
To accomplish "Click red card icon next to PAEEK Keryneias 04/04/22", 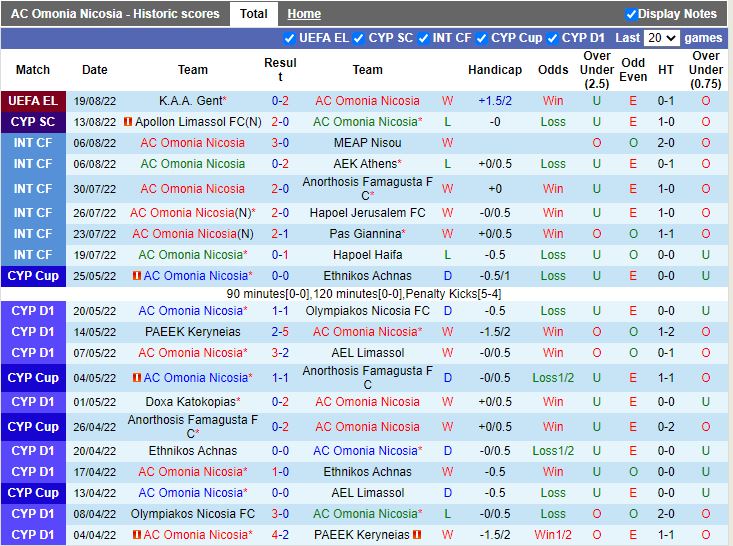I will point(417,535).
